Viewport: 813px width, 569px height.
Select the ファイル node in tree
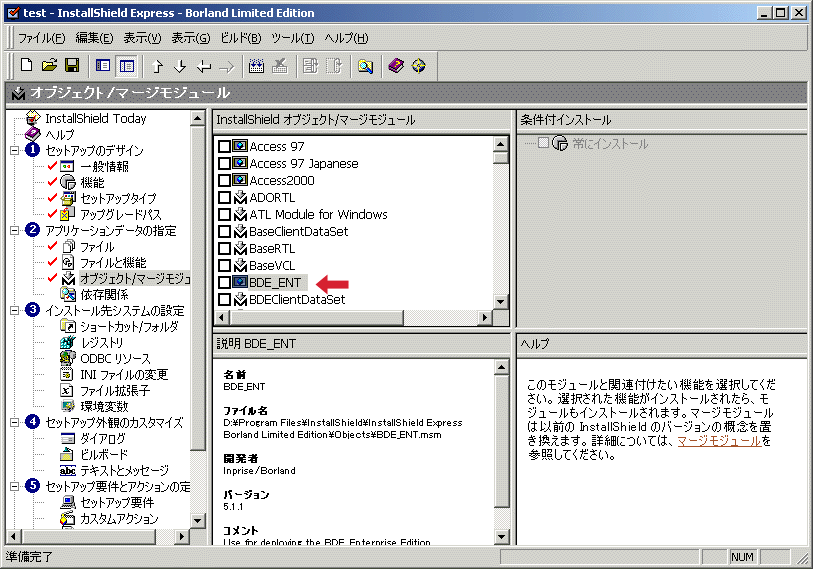click(97, 247)
